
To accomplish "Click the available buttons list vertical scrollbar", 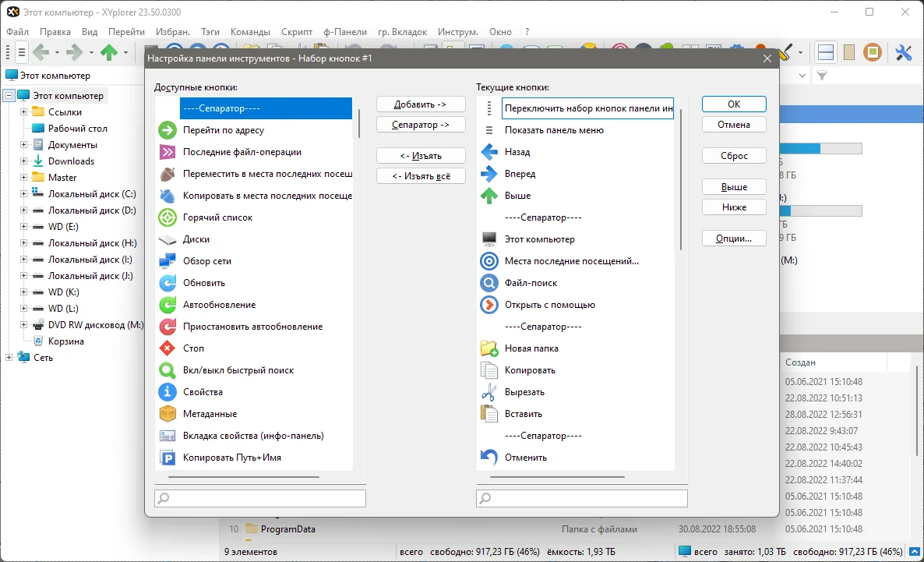I will (x=359, y=122).
